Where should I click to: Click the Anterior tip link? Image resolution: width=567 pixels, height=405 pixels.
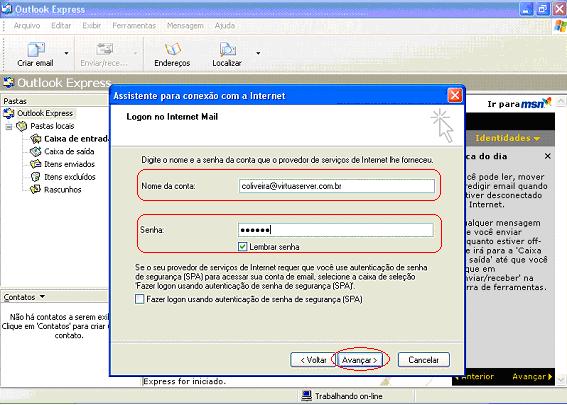[474, 376]
